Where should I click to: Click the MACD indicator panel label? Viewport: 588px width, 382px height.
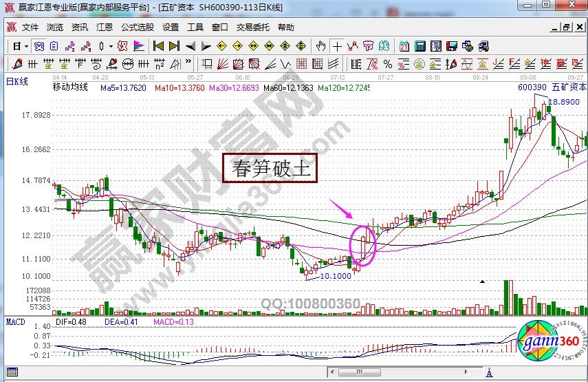15,322
